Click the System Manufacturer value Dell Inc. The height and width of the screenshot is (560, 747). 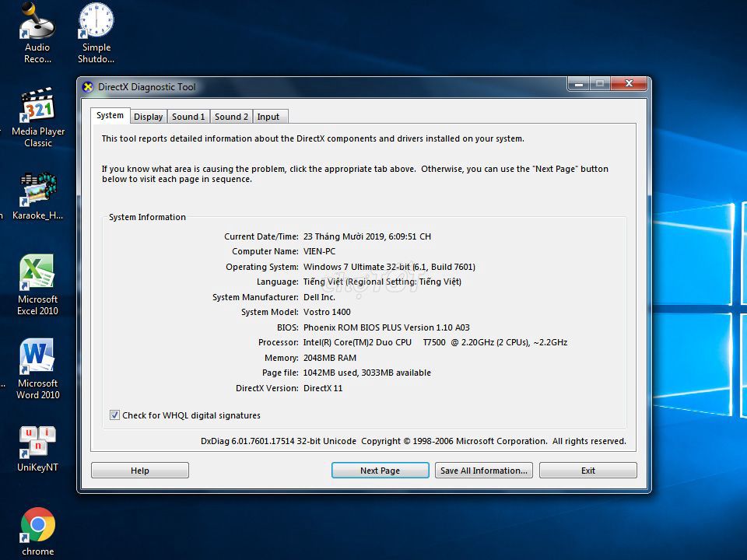[x=319, y=297]
